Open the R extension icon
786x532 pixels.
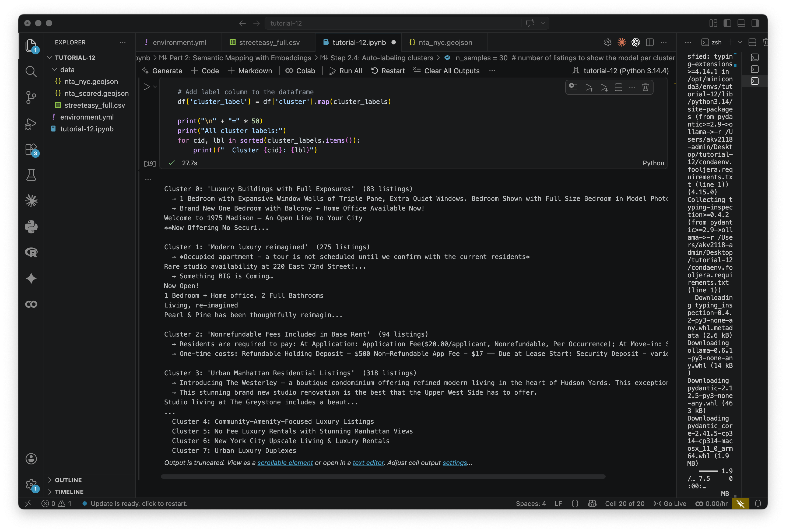[31, 252]
